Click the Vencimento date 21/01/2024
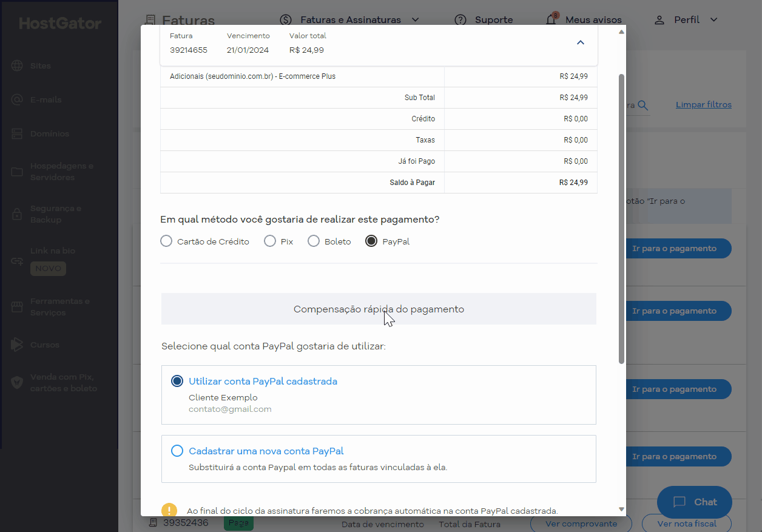762x532 pixels. coord(248,50)
